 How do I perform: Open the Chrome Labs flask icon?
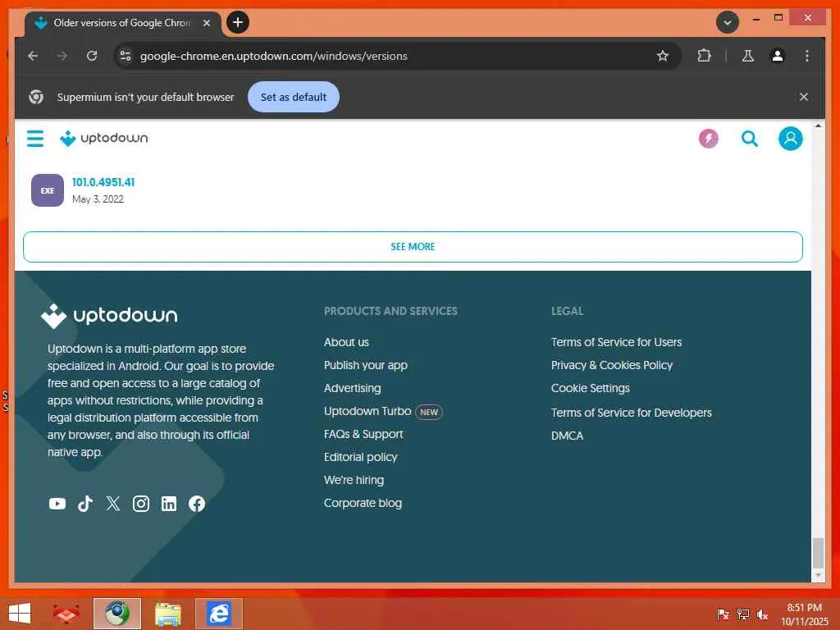[x=748, y=56]
